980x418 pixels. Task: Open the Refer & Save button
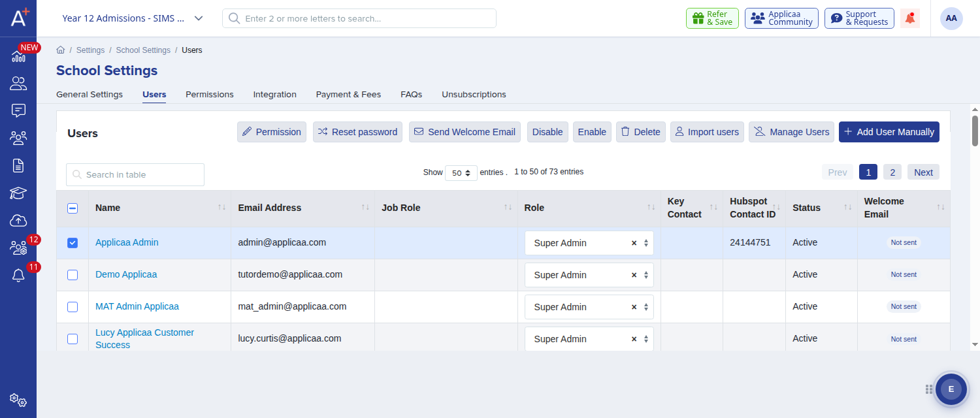[712, 18]
